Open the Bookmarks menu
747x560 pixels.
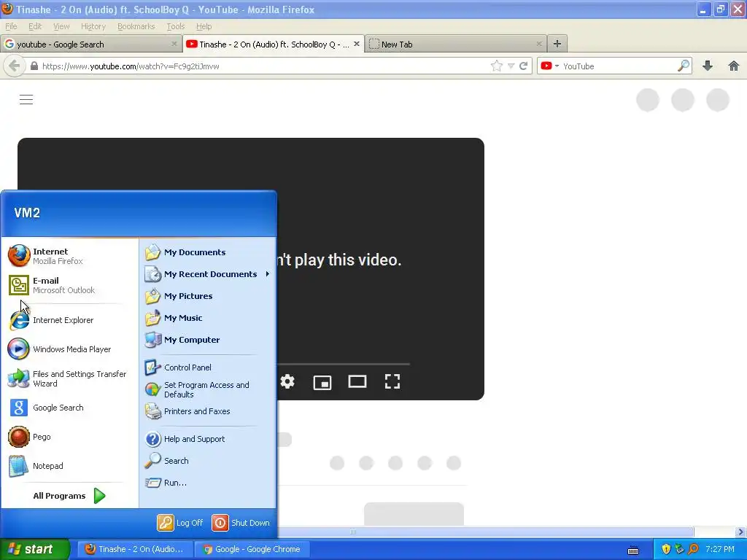[136, 26]
